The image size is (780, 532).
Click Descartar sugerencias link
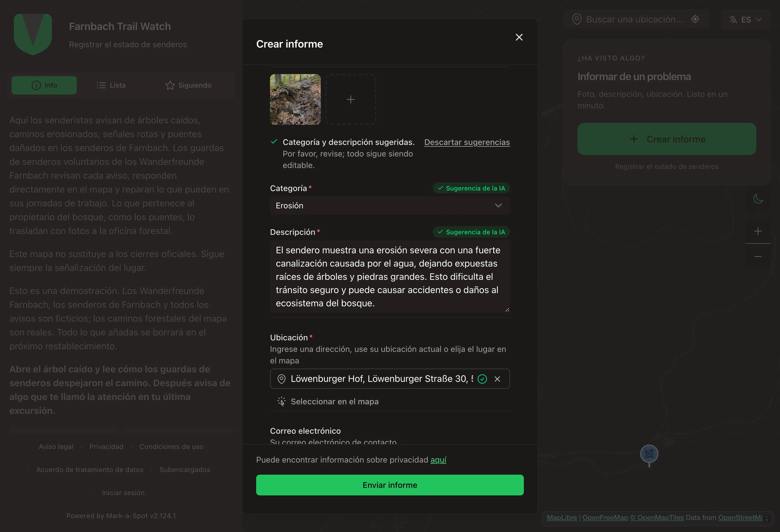(x=467, y=142)
